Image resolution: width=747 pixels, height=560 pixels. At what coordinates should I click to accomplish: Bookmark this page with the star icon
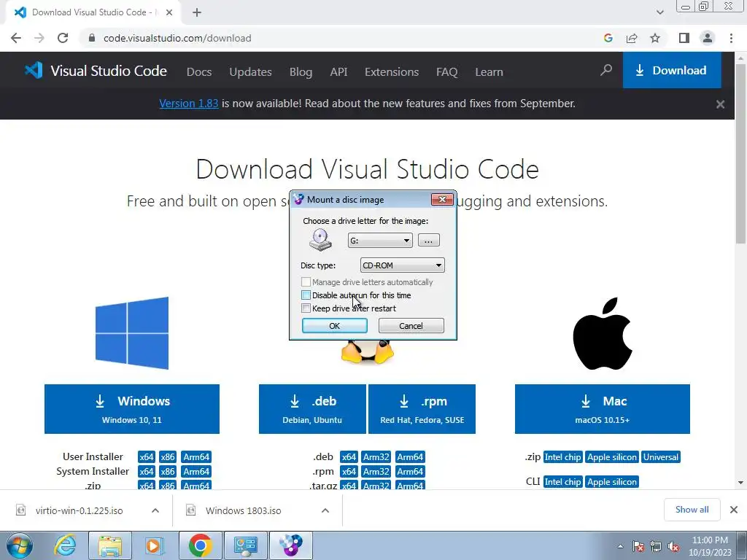point(655,38)
